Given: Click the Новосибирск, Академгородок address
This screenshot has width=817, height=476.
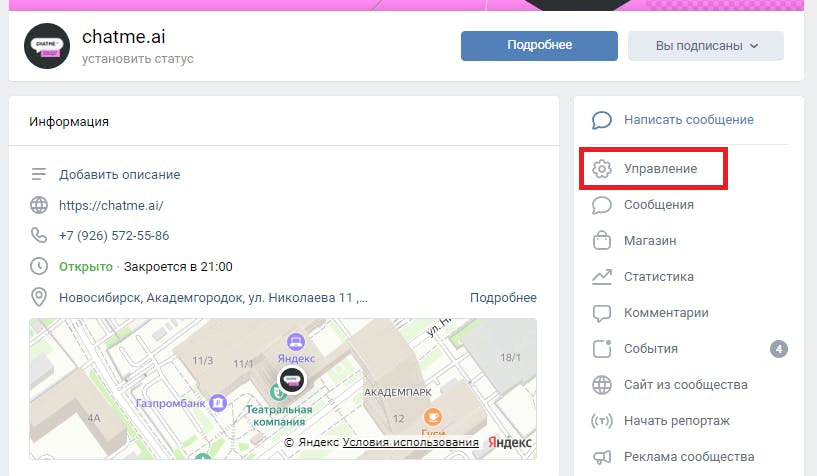Looking at the screenshot, I should 213,298.
